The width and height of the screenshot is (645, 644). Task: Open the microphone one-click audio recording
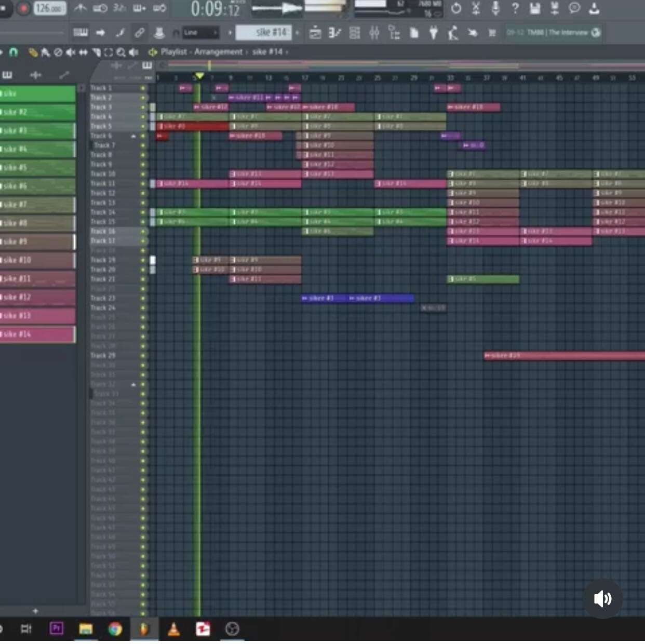[495, 8]
